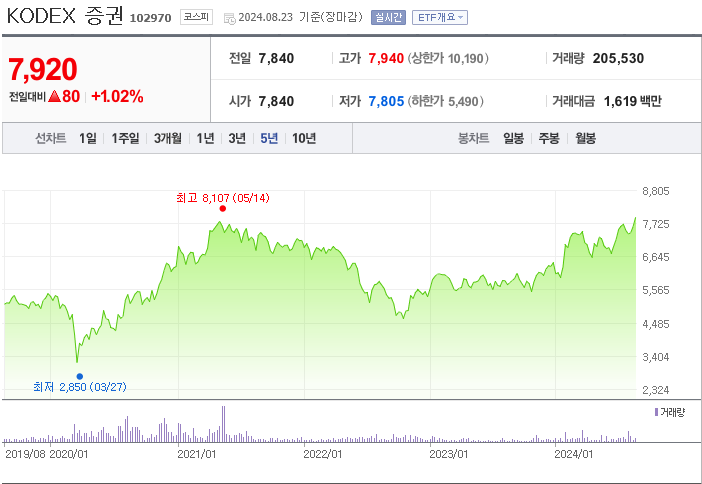This screenshot has height=484, width=702.
Task: Open the ETF개요 dropdown
Action: [x=440, y=17]
